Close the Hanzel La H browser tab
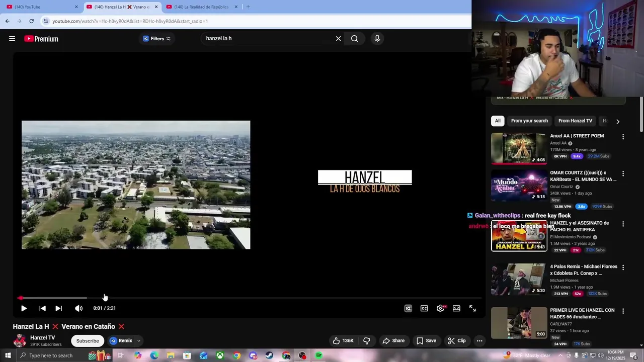The width and height of the screenshot is (644, 362). point(156,7)
